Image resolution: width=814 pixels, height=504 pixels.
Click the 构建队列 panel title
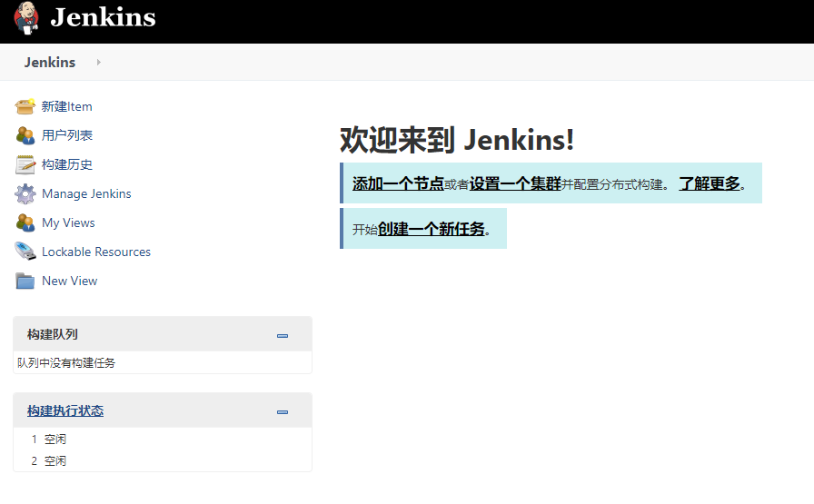click(x=53, y=334)
